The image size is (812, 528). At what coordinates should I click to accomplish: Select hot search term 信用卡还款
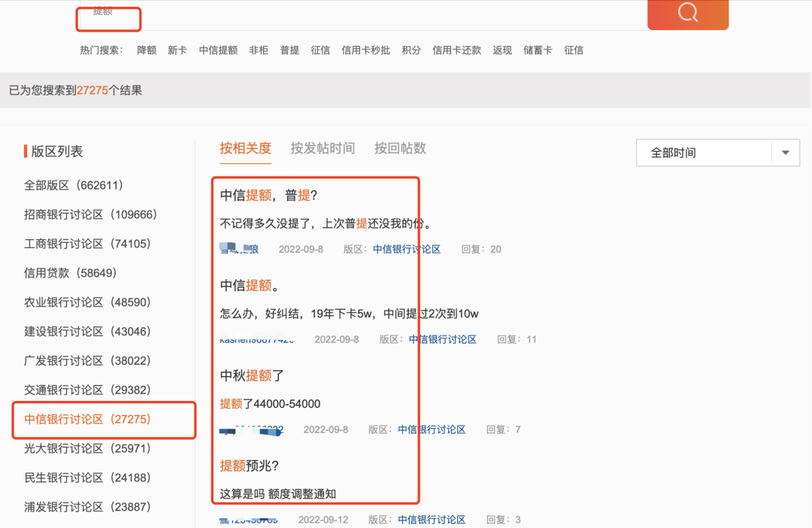click(x=457, y=50)
